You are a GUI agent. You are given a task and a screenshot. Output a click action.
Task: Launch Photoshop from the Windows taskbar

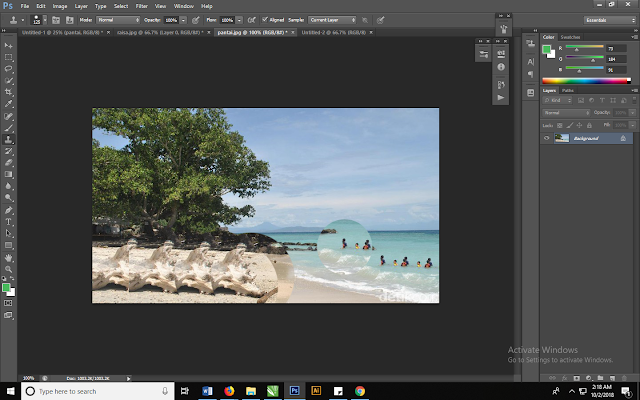(x=295, y=390)
